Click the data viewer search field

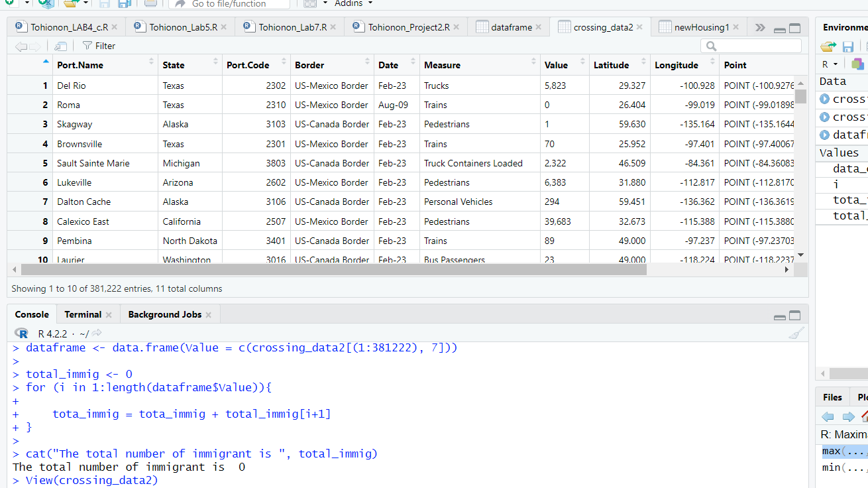751,46
